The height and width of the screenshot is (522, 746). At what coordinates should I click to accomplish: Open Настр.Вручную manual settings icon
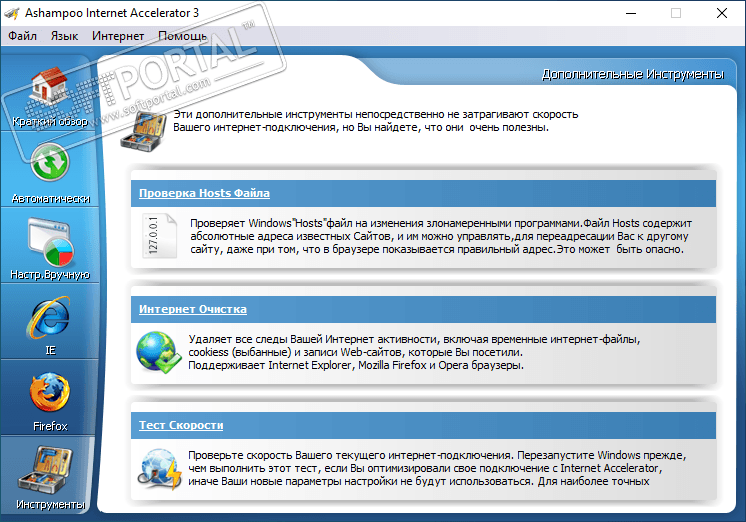(x=51, y=242)
